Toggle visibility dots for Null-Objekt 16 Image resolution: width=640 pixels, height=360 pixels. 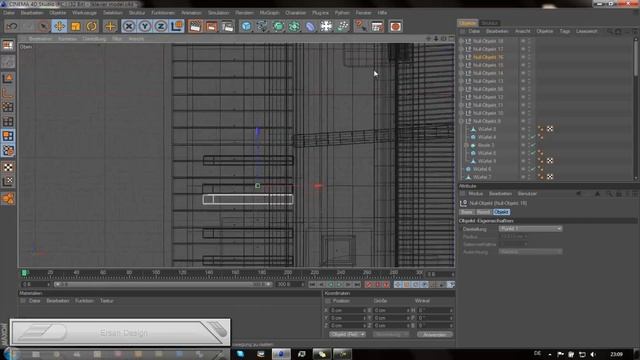(529, 57)
